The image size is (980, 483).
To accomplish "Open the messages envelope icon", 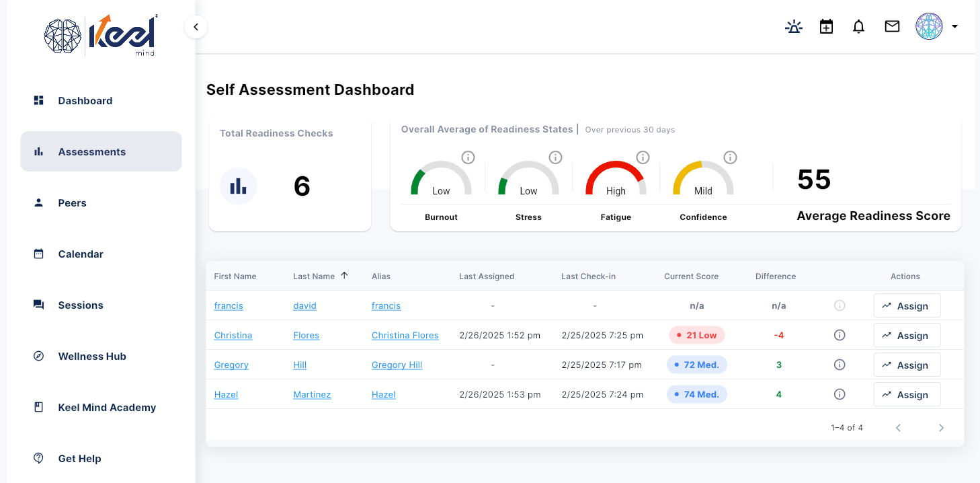I will (x=891, y=26).
